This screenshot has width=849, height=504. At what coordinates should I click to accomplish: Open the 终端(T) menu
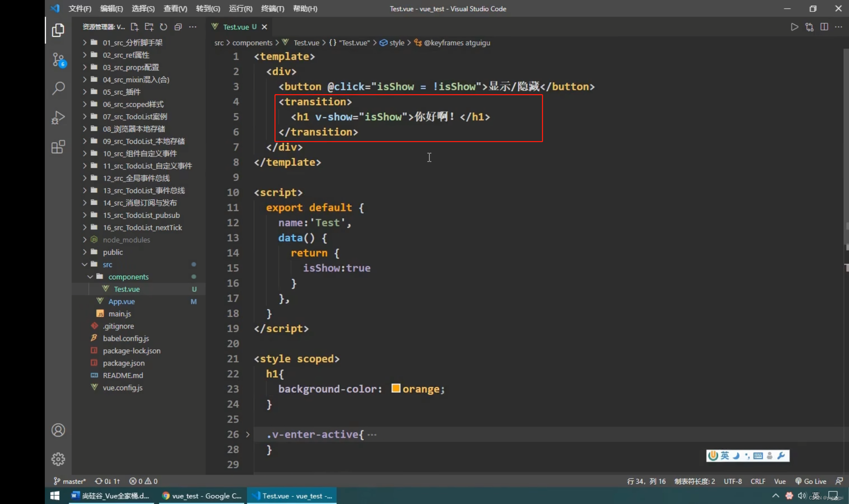[x=272, y=9]
